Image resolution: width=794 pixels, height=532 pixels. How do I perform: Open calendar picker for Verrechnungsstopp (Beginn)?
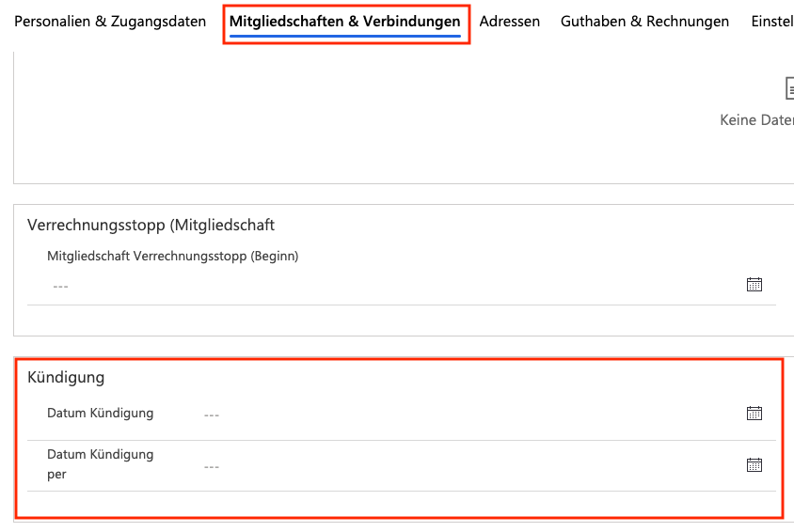point(754,285)
